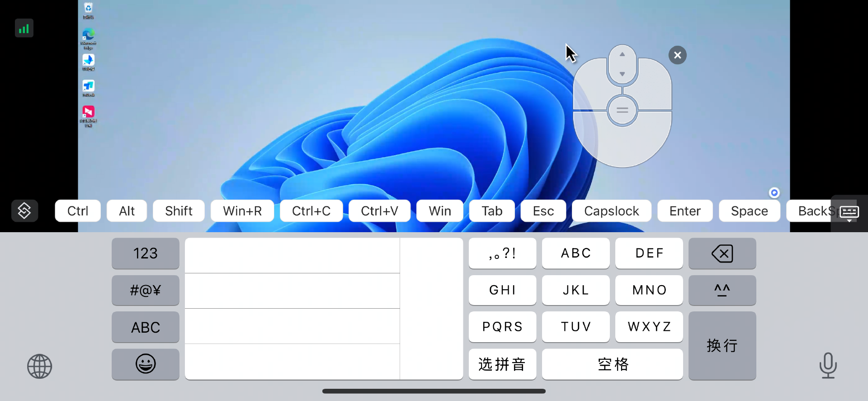
Task: Tap the keyboard backspace delete icon
Action: [722, 253]
